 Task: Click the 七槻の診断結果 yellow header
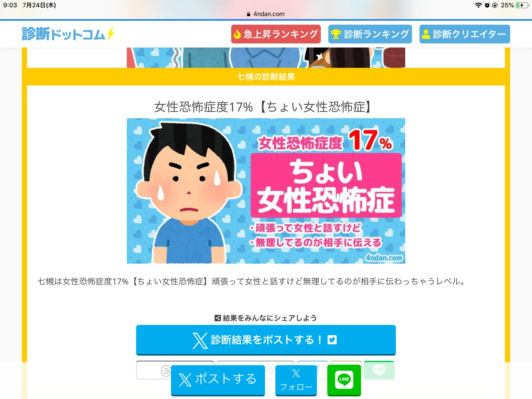(266, 77)
